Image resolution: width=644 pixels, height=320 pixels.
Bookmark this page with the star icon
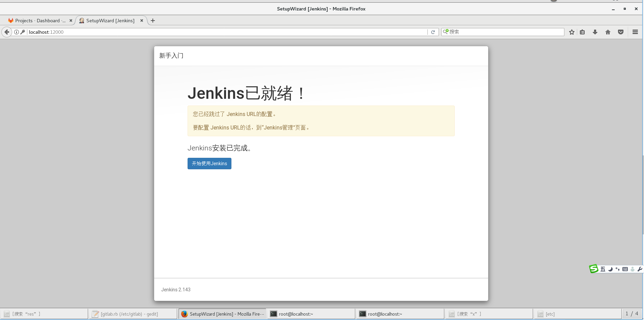click(571, 32)
